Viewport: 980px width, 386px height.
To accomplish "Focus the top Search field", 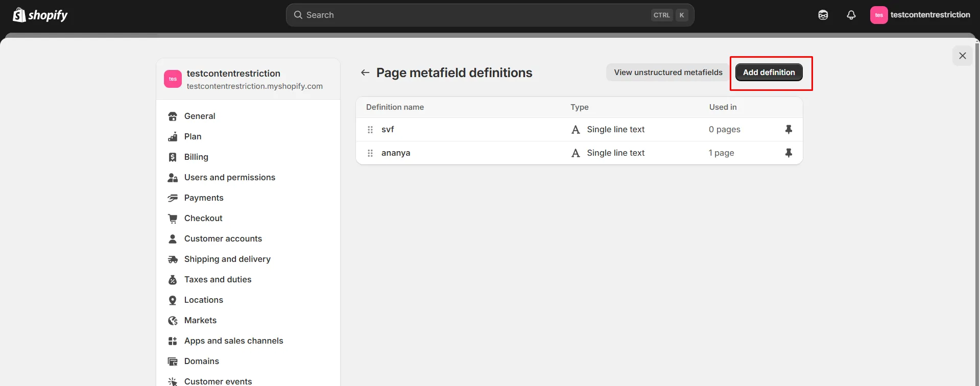I will pyautogui.click(x=490, y=15).
